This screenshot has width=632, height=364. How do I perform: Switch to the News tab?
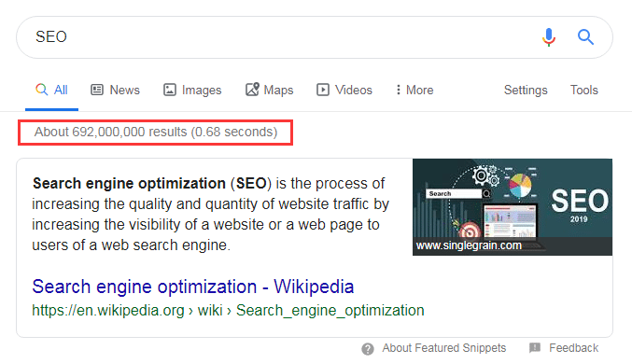(x=115, y=90)
